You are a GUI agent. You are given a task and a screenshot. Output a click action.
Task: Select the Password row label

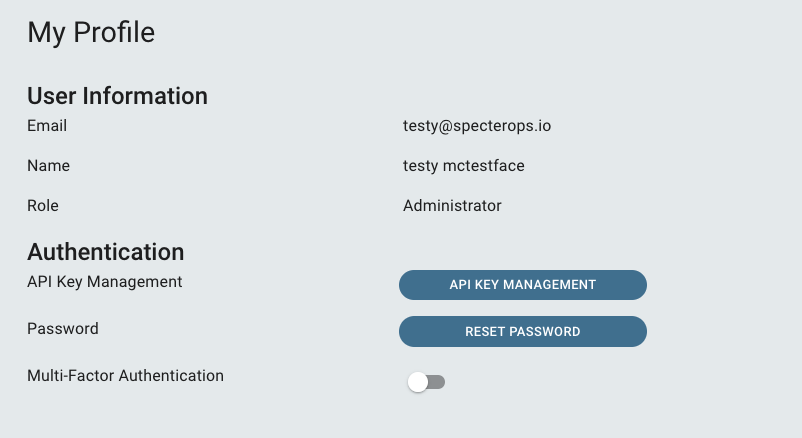[x=63, y=328]
